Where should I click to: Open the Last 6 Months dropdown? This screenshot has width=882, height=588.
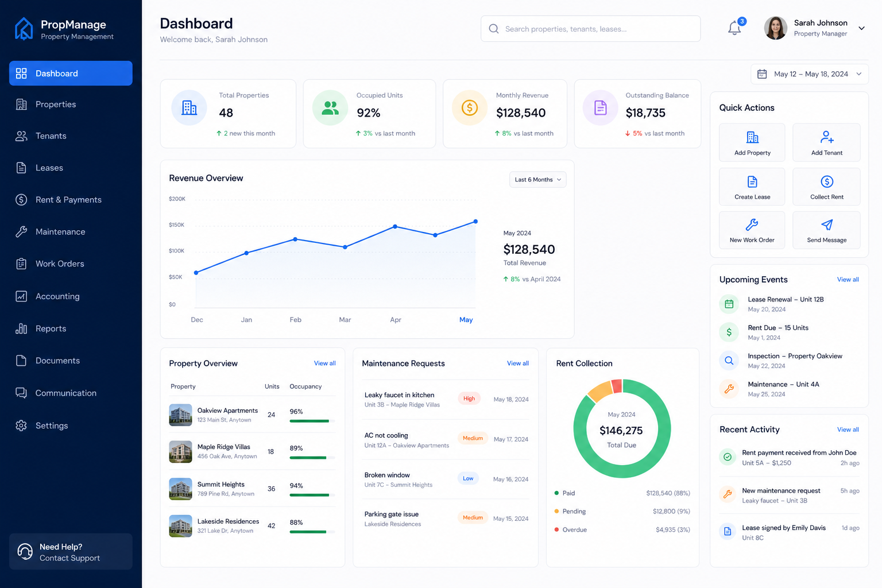(x=537, y=180)
